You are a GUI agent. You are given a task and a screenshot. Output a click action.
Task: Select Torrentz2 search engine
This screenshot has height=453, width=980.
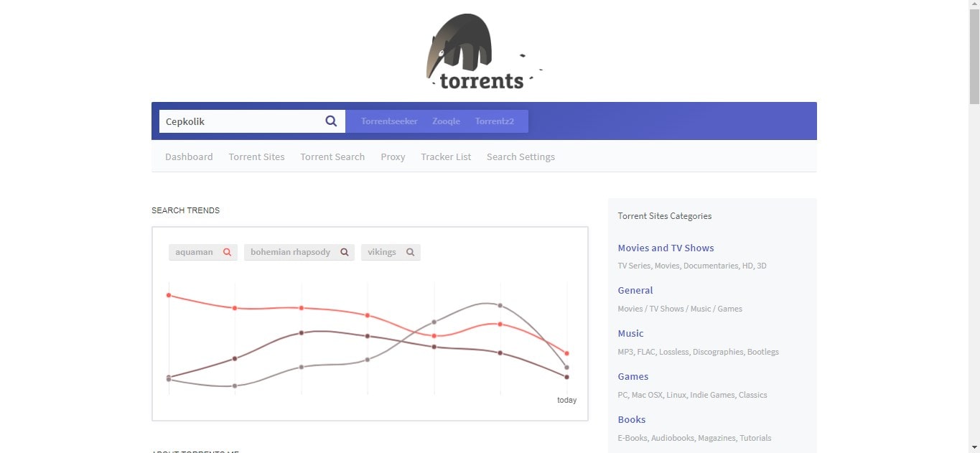[495, 121]
